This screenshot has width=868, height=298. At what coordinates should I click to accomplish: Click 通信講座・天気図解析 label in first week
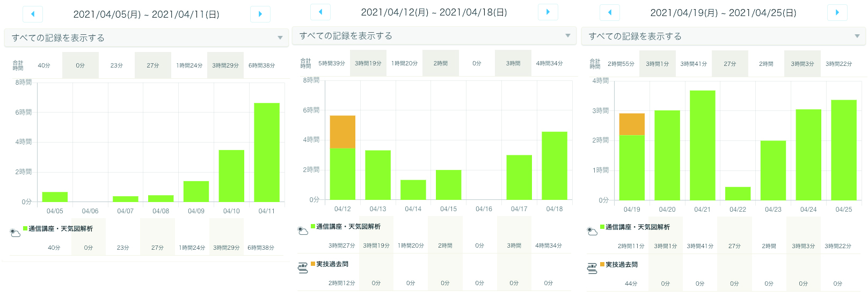coord(61,229)
